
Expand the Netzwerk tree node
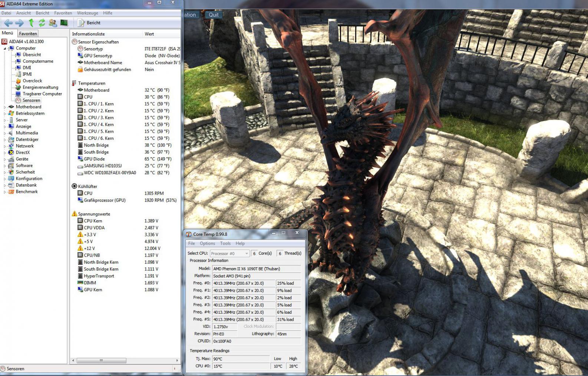(x=5, y=146)
